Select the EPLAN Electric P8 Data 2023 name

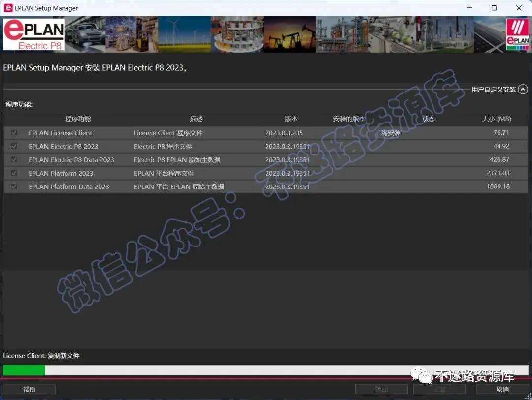tap(71, 160)
